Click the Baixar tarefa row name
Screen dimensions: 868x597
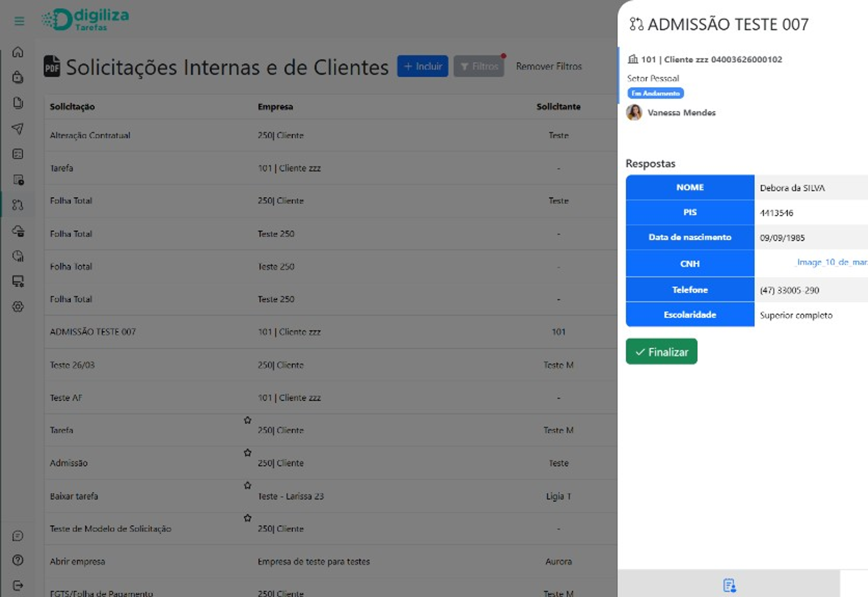coord(74,496)
